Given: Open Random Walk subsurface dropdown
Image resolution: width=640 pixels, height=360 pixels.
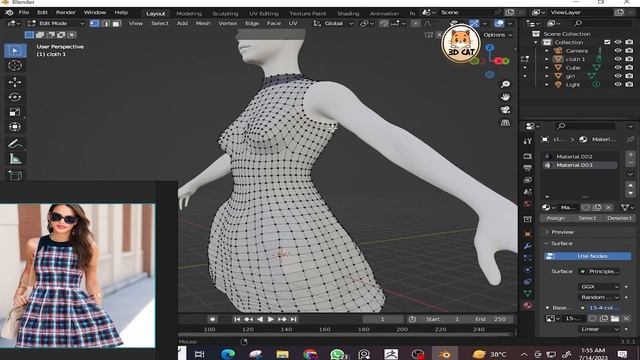Looking at the screenshot, I should pos(599,297).
